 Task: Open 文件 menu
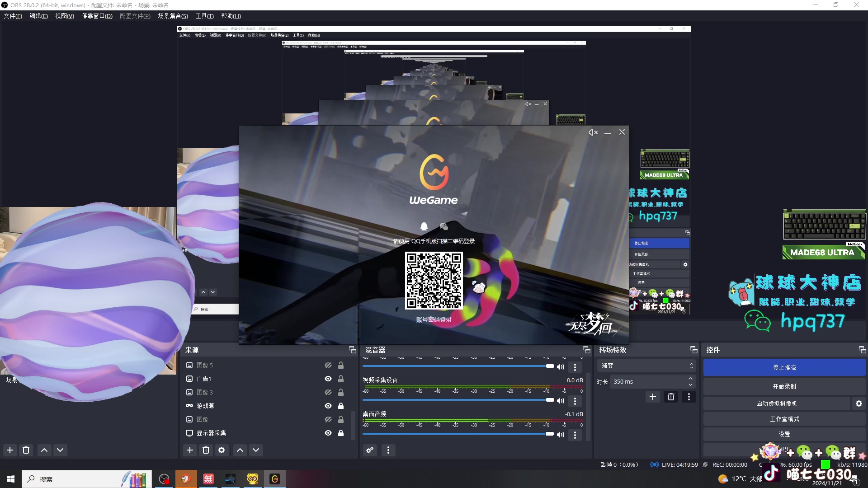tap(13, 16)
